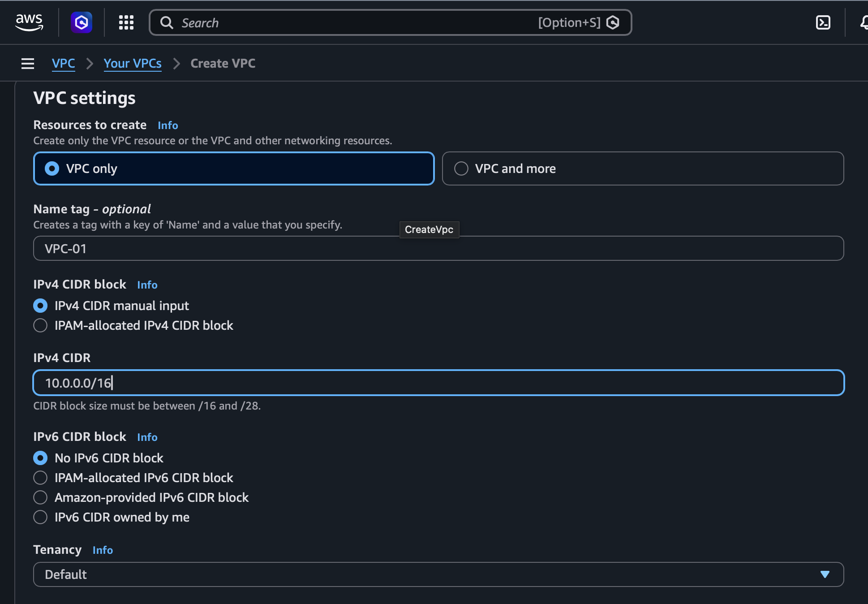Open the services grid menu icon
This screenshot has height=604, width=868.
pyautogui.click(x=126, y=22)
